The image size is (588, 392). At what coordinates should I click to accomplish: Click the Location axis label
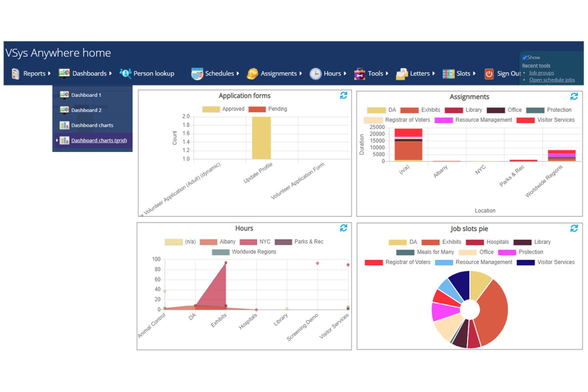[x=485, y=211]
